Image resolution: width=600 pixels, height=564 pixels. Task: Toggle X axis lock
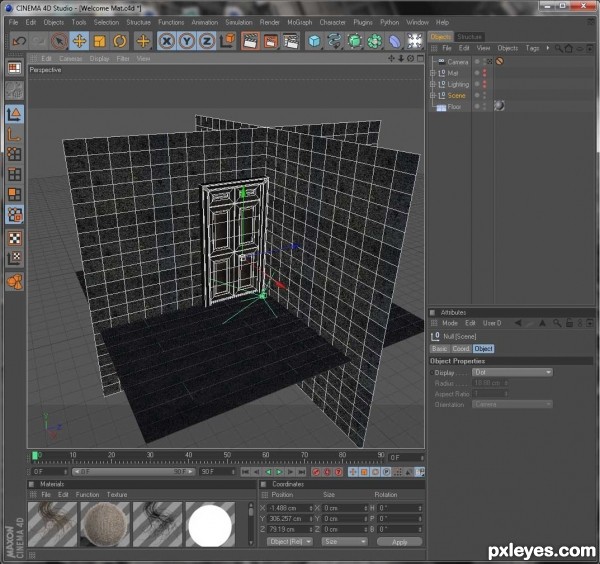tap(167, 41)
